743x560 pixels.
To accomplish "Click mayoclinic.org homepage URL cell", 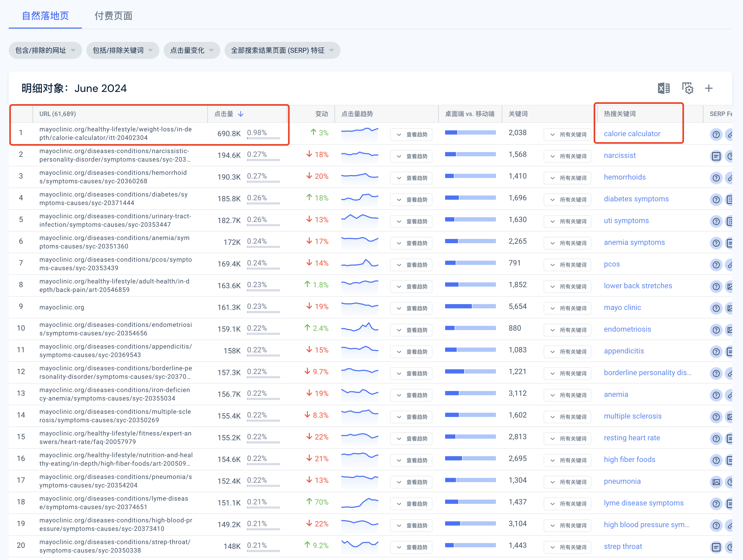I will pyautogui.click(x=62, y=307).
